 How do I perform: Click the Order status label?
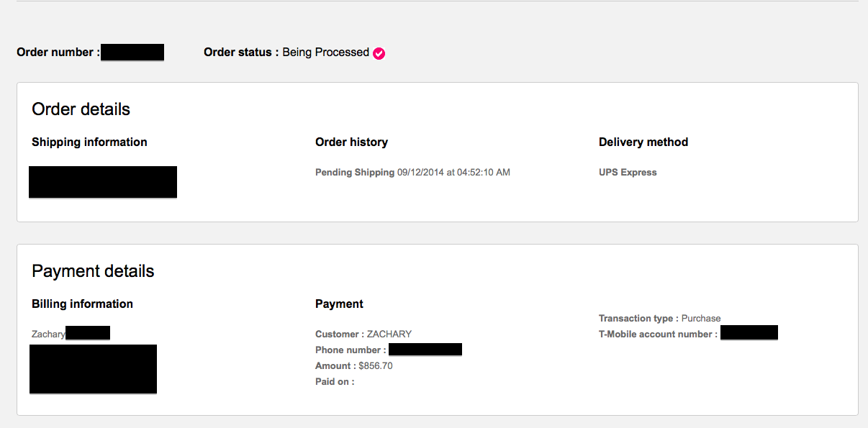click(241, 53)
